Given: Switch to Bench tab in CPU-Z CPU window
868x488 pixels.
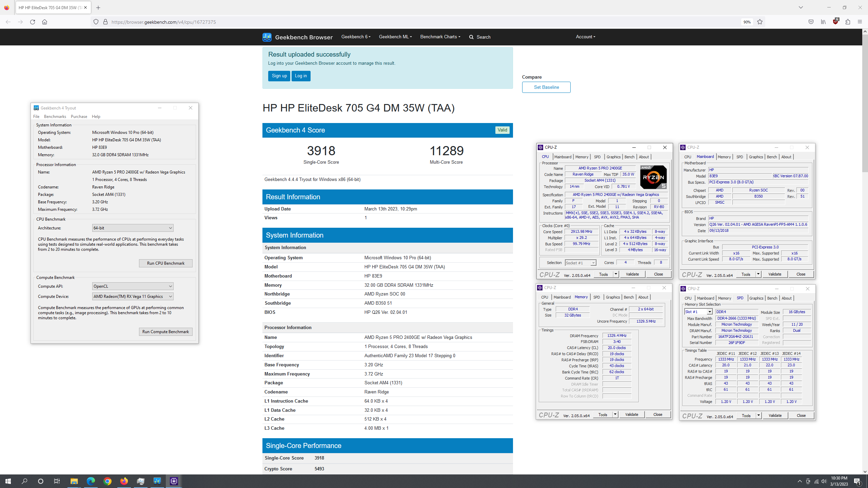Looking at the screenshot, I should coord(629,157).
